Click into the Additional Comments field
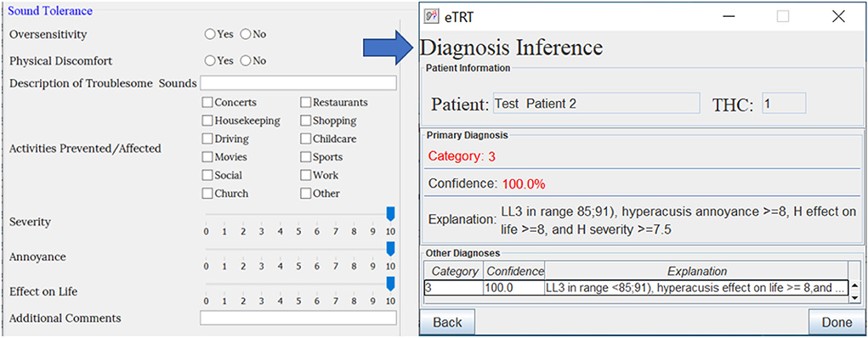Image resolution: width=868 pixels, height=338 pixels. pos(298,318)
